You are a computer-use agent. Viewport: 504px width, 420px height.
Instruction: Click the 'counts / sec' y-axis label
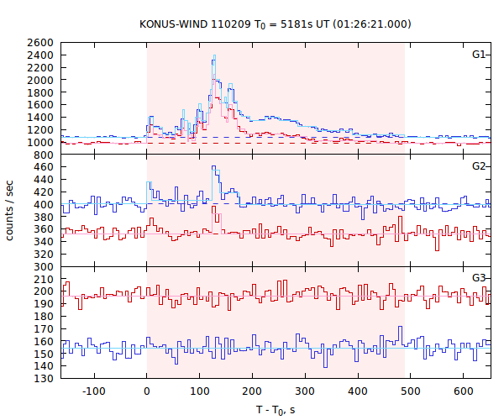pos(9,211)
